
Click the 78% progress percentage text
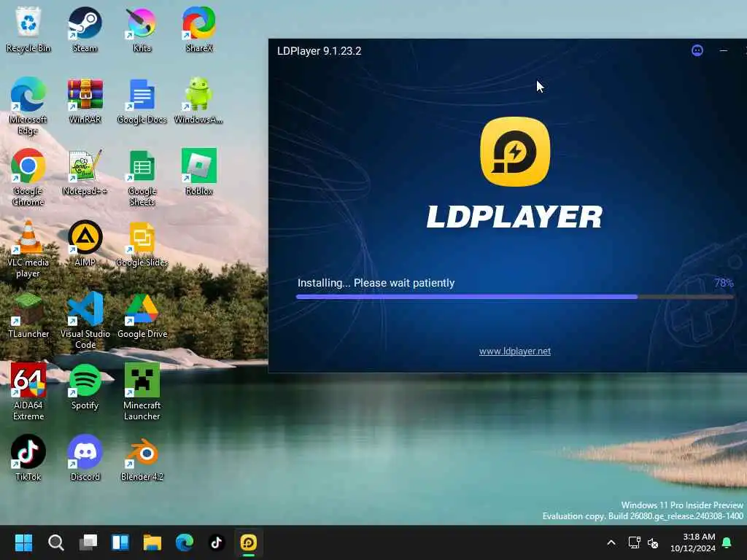(x=724, y=283)
